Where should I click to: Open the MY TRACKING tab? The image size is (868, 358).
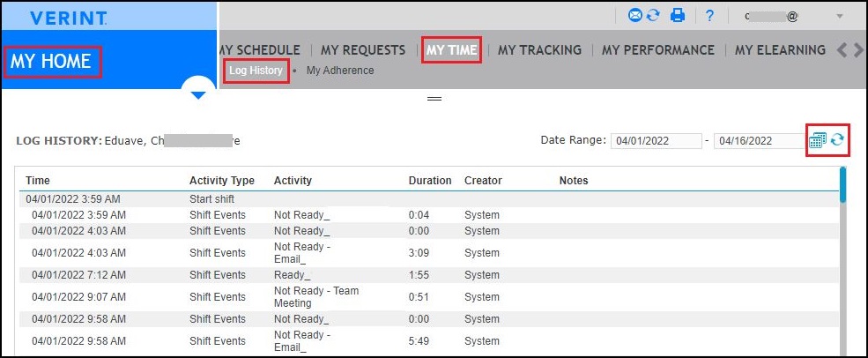click(539, 50)
